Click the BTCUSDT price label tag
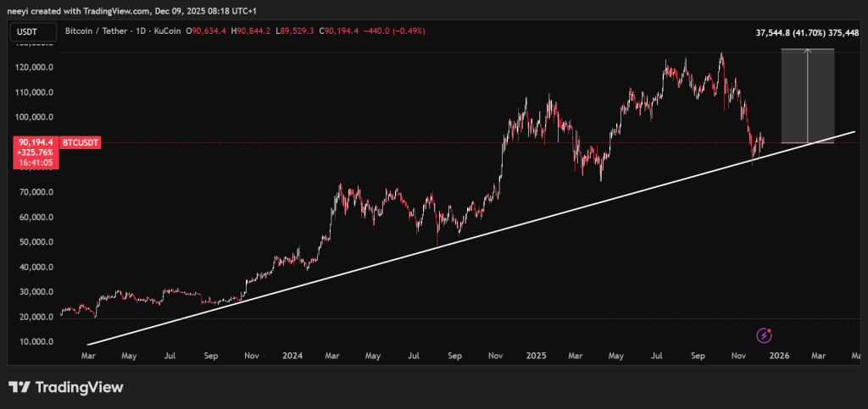Viewport: 868px width, 409px height. (x=82, y=144)
